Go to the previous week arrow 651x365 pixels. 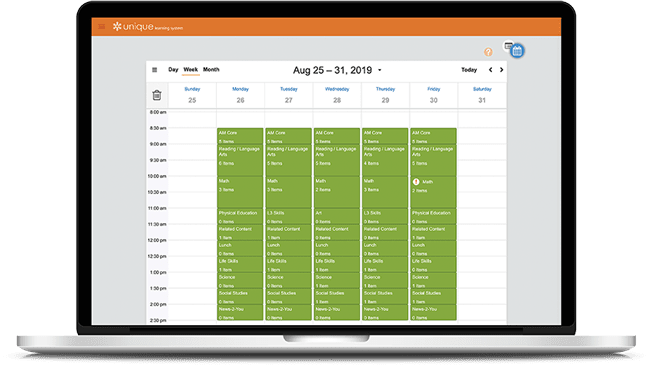(x=491, y=70)
